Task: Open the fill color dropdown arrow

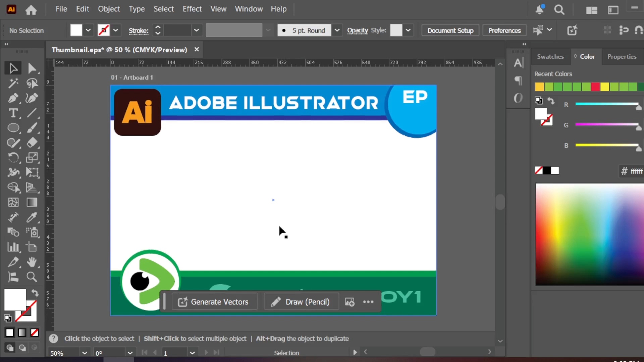Action: coord(88,30)
